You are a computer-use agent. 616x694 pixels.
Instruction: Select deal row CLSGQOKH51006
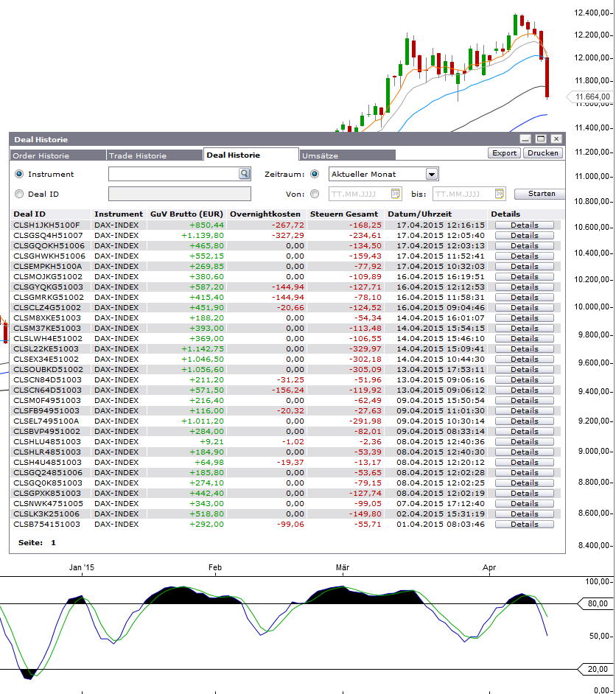click(285, 245)
